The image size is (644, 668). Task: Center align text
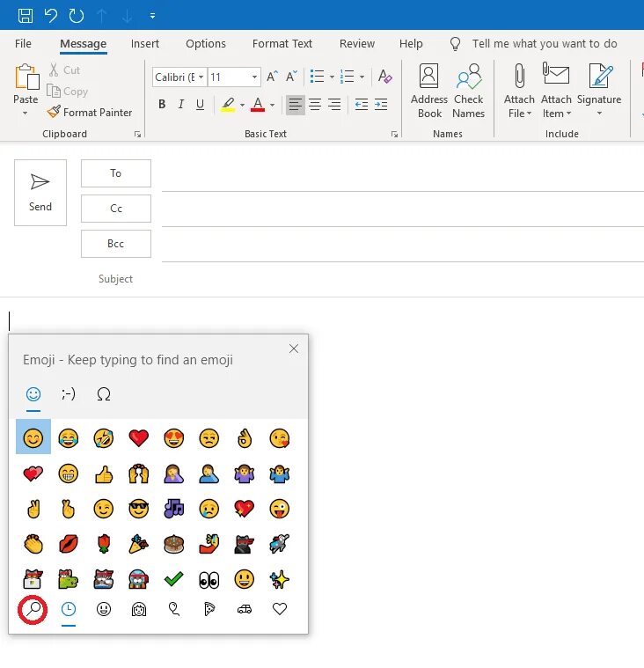pos(315,105)
